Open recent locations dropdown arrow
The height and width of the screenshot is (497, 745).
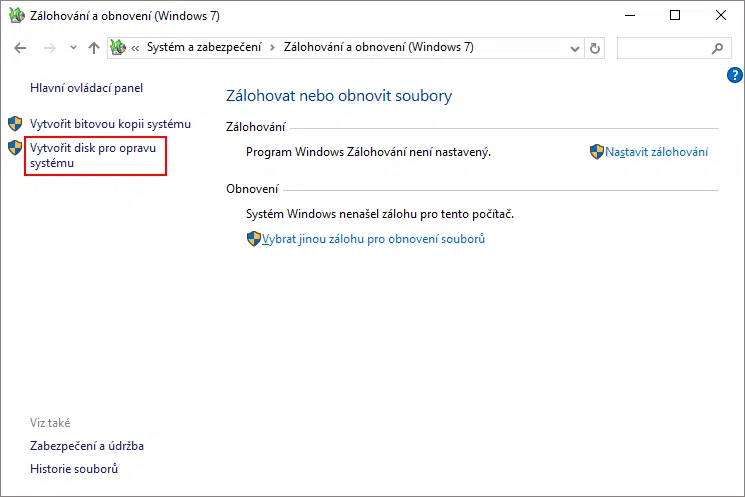click(73, 48)
